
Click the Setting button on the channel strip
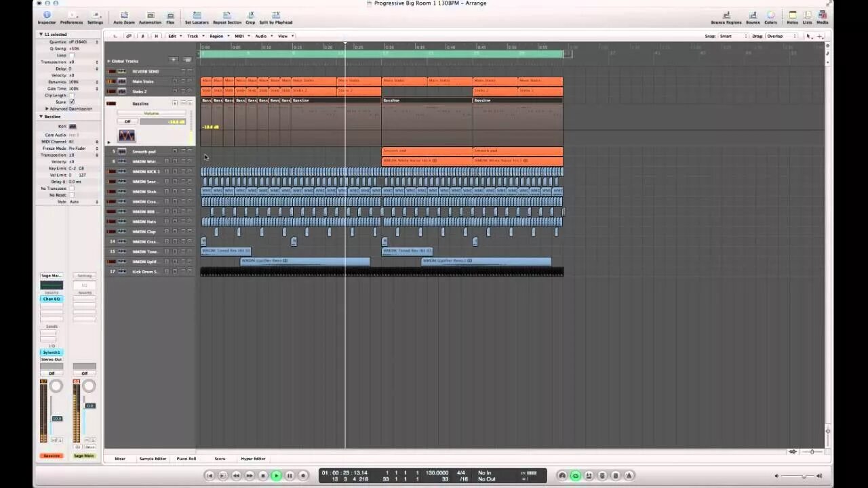85,276
